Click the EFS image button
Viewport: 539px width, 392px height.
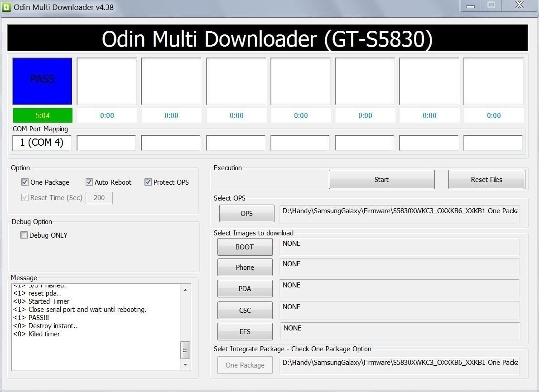(x=245, y=331)
